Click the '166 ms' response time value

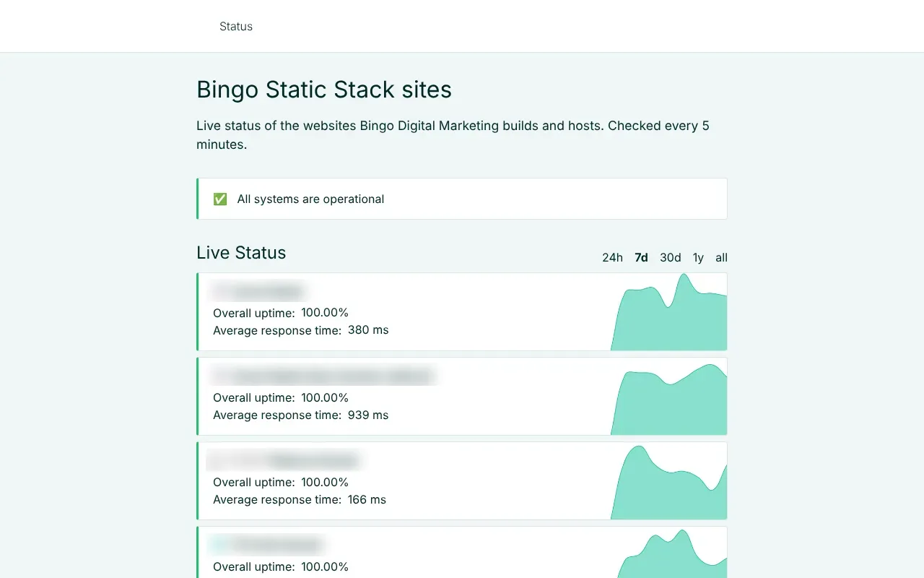pos(367,499)
